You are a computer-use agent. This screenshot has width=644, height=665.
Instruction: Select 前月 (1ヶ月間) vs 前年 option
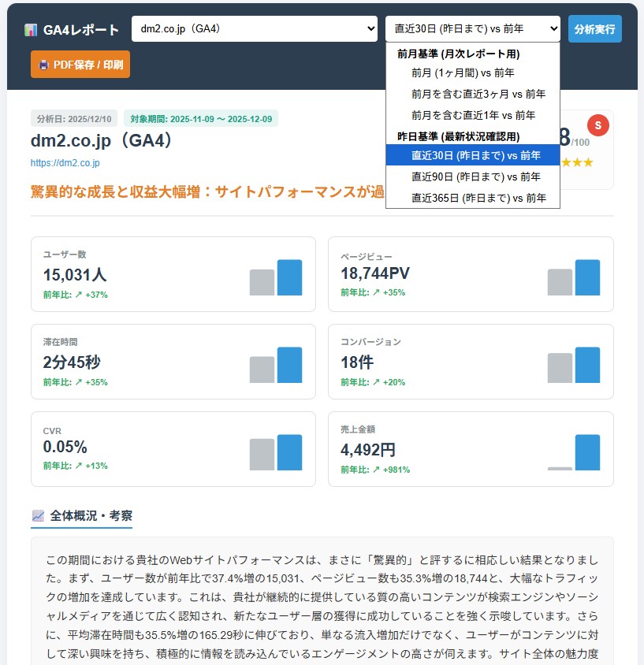[x=463, y=73]
